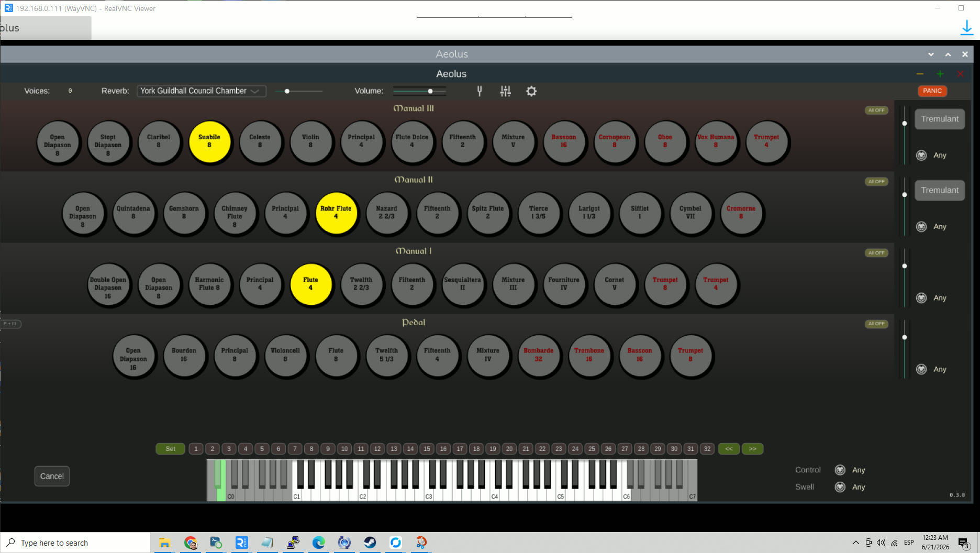Viewport: 980px width, 553px height.
Task: Click the Set preset button
Action: click(x=170, y=449)
